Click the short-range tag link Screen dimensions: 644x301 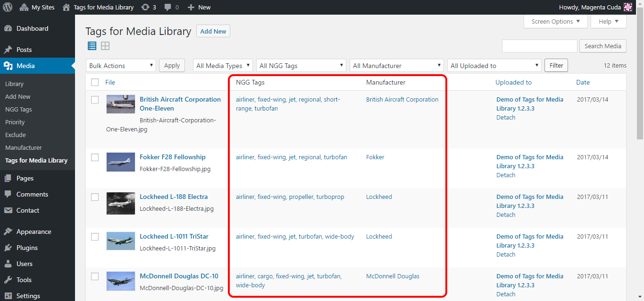(288, 104)
